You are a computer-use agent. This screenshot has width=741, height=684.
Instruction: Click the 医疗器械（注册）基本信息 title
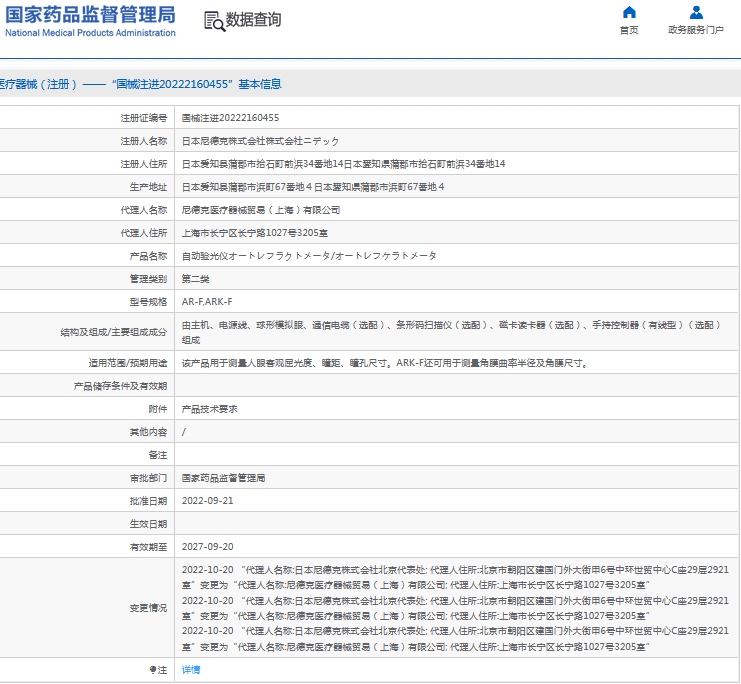[x=140, y=84]
